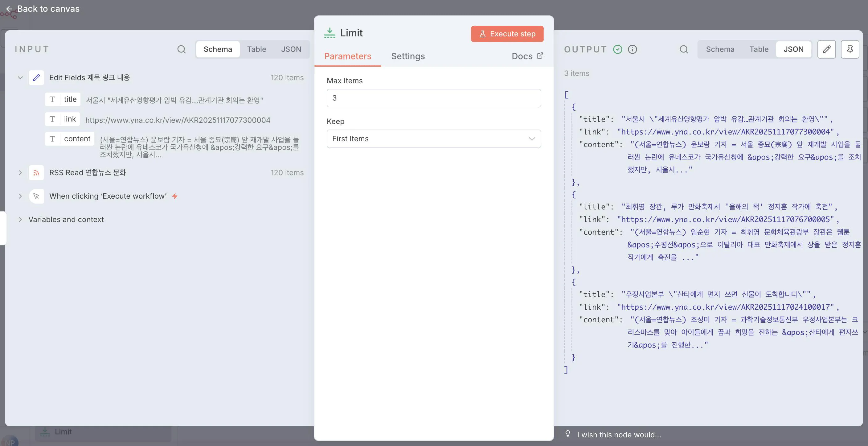Click the Edit Fields node pencil icon
The height and width of the screenshot is (446, 868).
click(36, 77)
